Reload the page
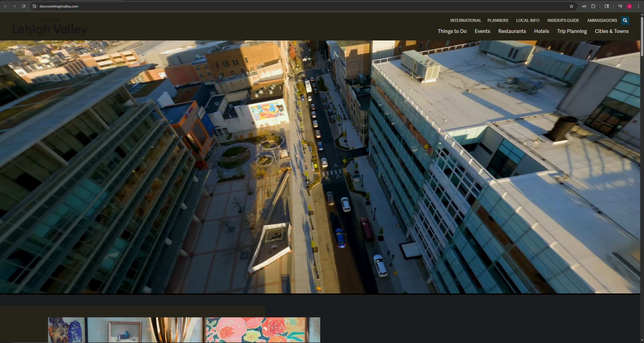This screenshot has width=644, height=343. pos(24,6)
